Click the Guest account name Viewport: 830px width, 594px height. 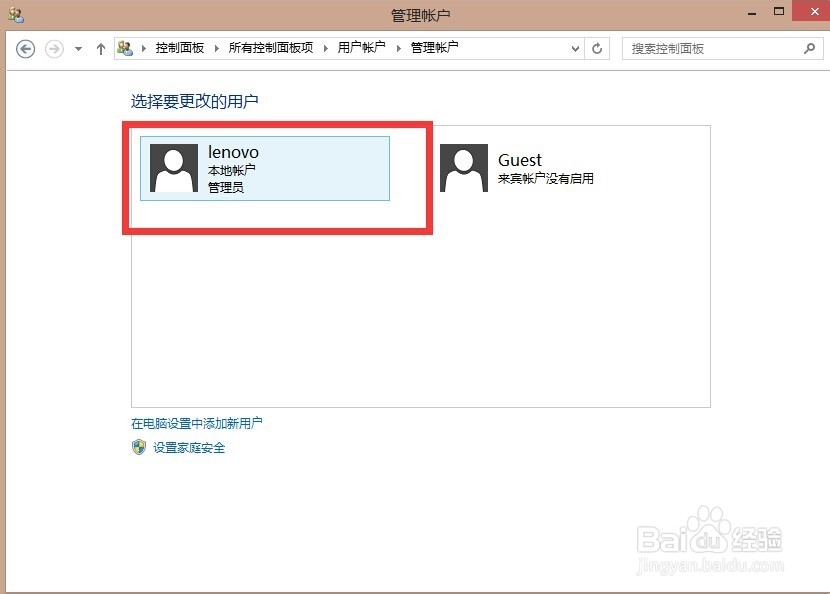pos(520,160)
